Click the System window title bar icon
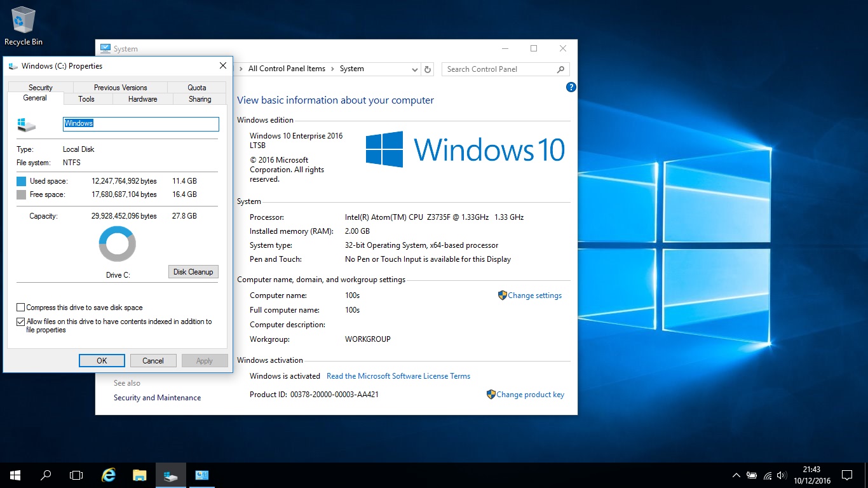The image size is (868, 488). [x=105, y=49]
